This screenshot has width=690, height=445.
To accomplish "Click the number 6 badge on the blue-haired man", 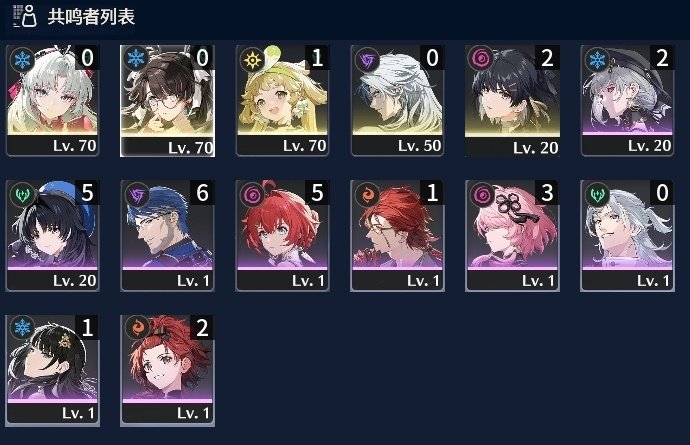I will 202,192.
